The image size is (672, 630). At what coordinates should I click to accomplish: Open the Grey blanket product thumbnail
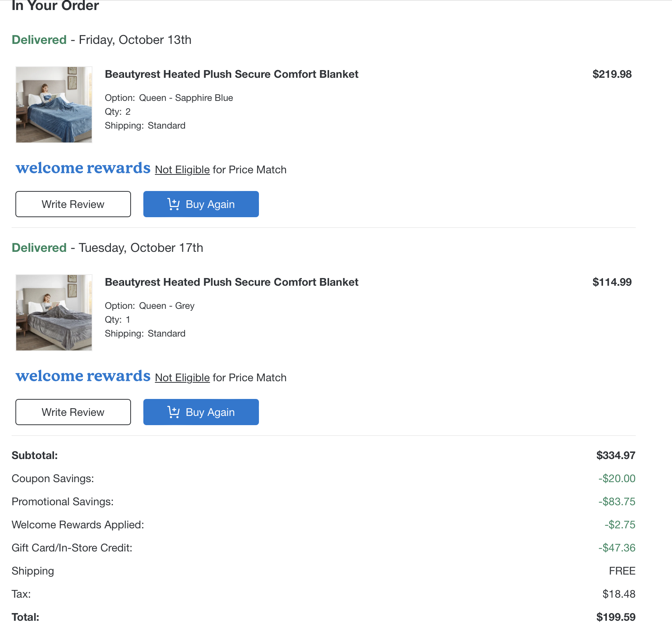click(x=54, y=313)
